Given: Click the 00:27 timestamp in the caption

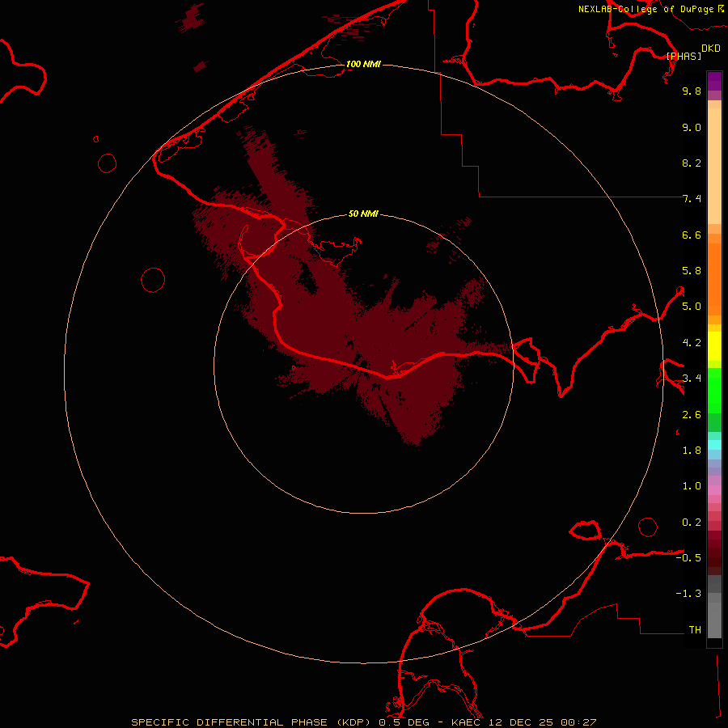Looking at the screenshot, I should click(578, 722).
